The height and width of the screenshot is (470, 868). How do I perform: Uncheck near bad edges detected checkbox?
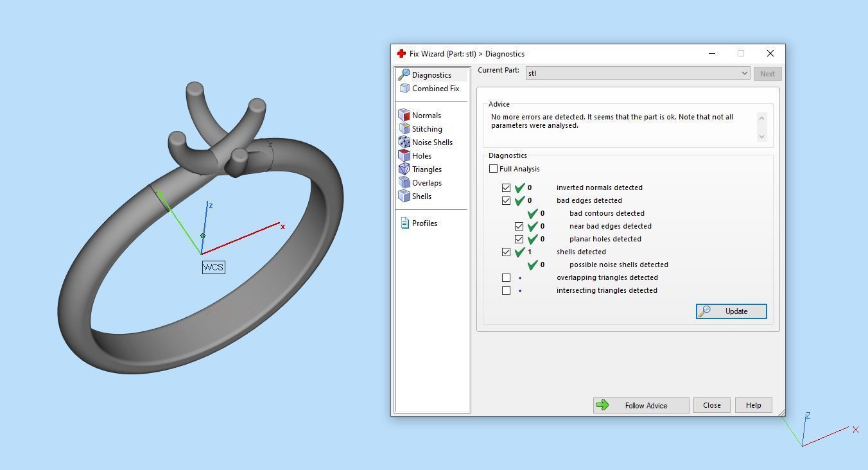[x=519, y=226]
